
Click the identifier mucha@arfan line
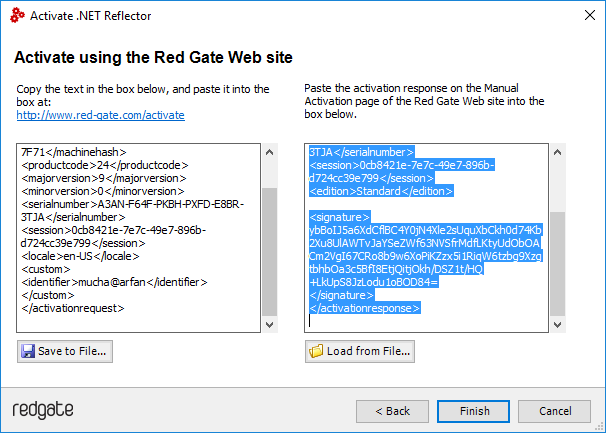114,282
